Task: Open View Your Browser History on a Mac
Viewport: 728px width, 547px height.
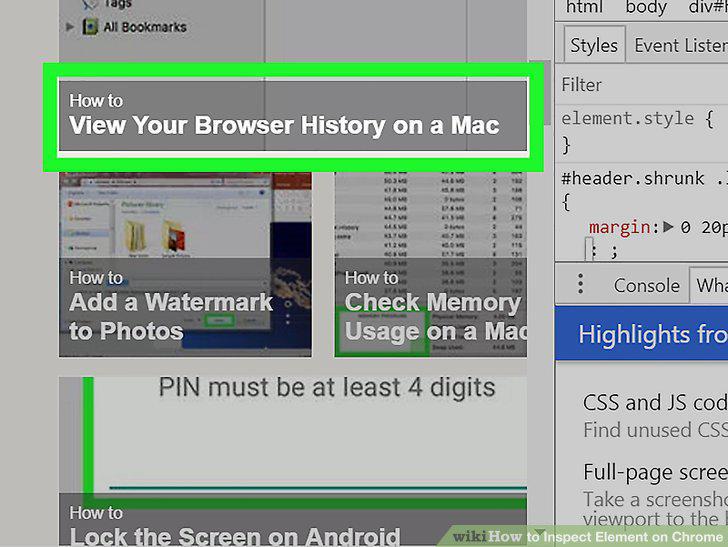Action: coord(293,116)
